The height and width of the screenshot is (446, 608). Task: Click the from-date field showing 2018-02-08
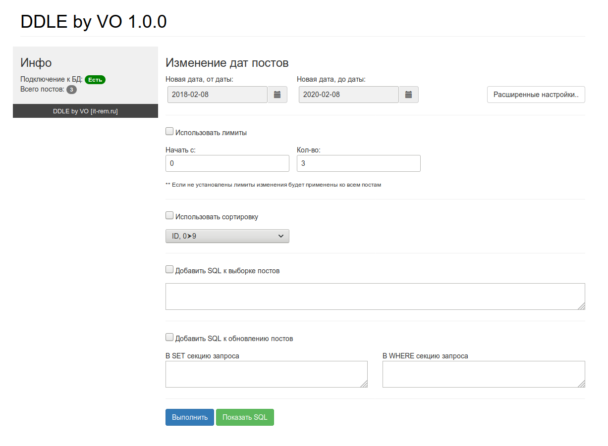tap(217, 95)
